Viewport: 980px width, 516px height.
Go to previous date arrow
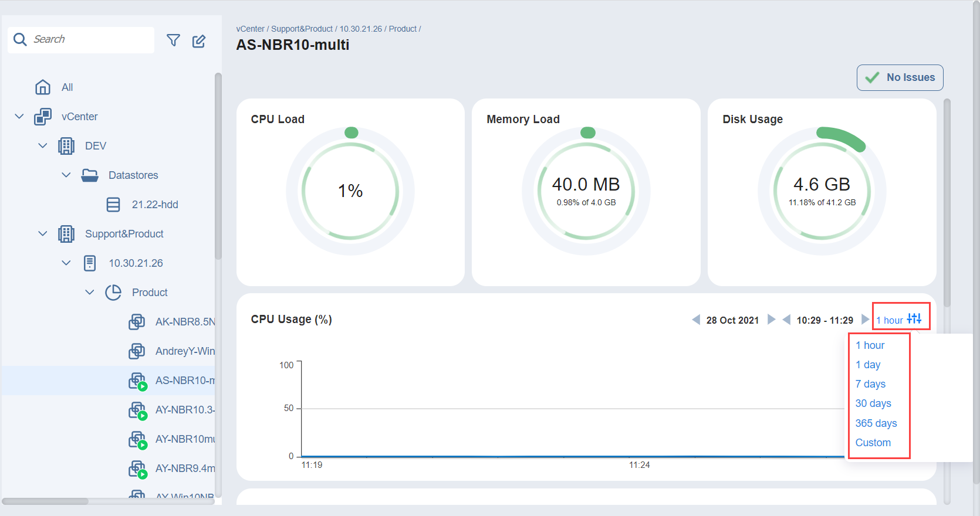click(696, 320)
